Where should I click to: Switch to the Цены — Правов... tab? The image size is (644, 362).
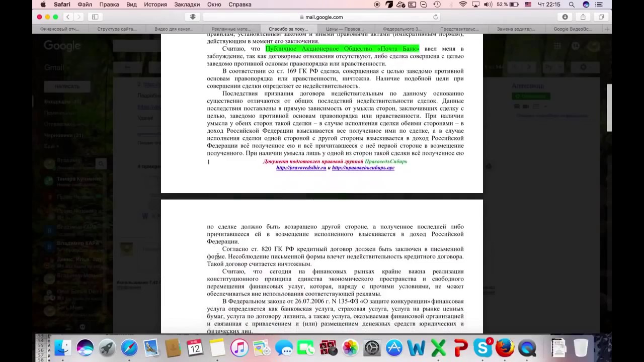pos(345,29)
